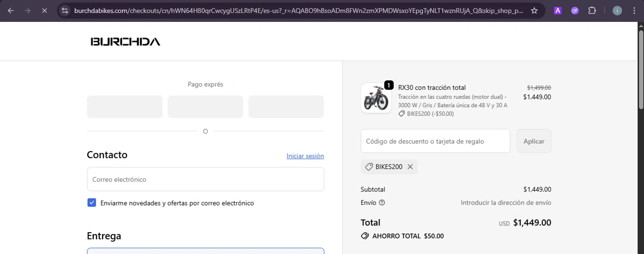
Task: Open site information icon in address bar
Action: pyautogui.click(x=65, y=11)
